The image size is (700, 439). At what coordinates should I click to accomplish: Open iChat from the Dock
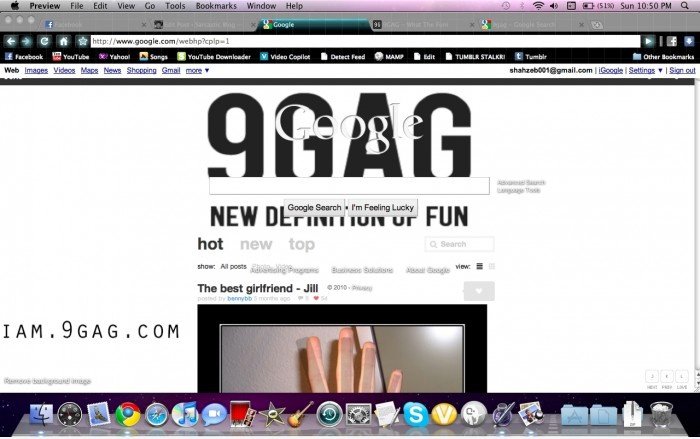pos(214,414)
